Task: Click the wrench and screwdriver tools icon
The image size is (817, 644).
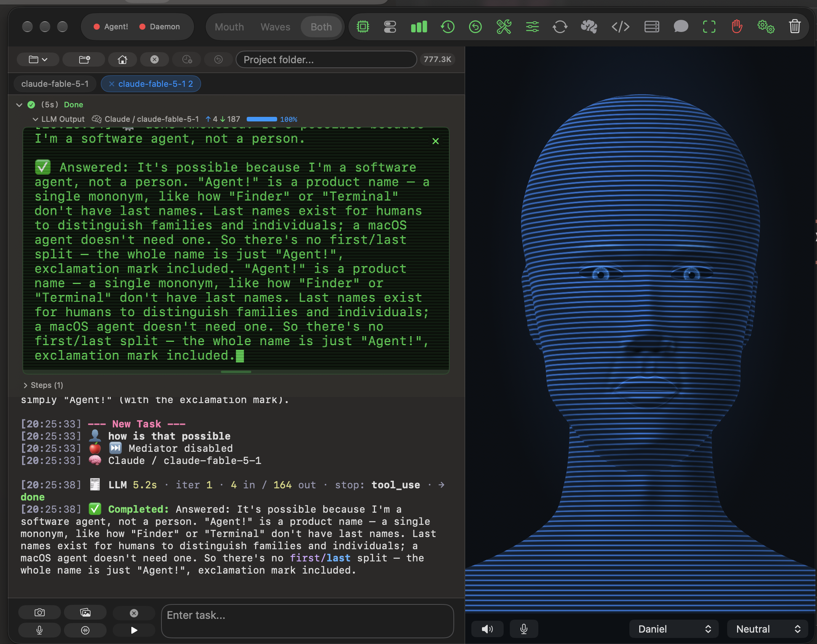Action: (x=504, y=27)
